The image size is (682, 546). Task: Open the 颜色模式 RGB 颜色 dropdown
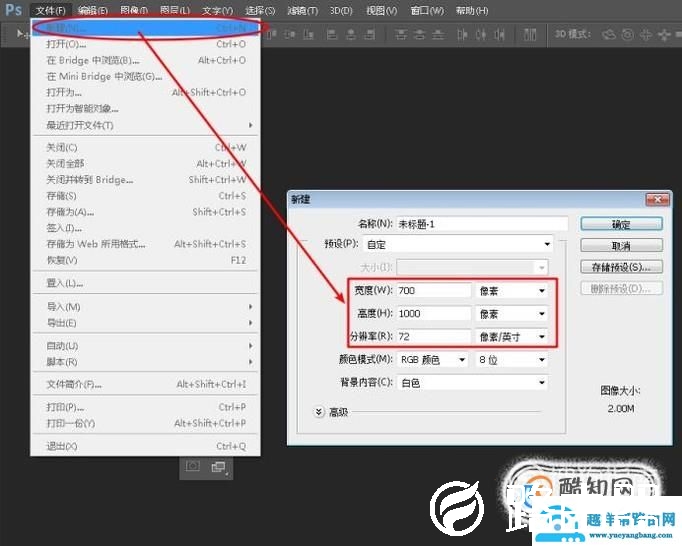(x=433, y=360)
